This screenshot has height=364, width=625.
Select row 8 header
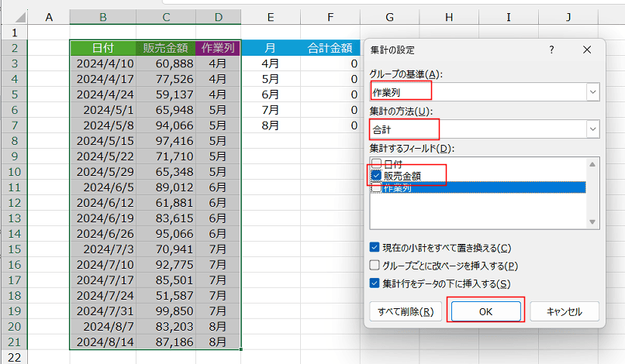16,140
